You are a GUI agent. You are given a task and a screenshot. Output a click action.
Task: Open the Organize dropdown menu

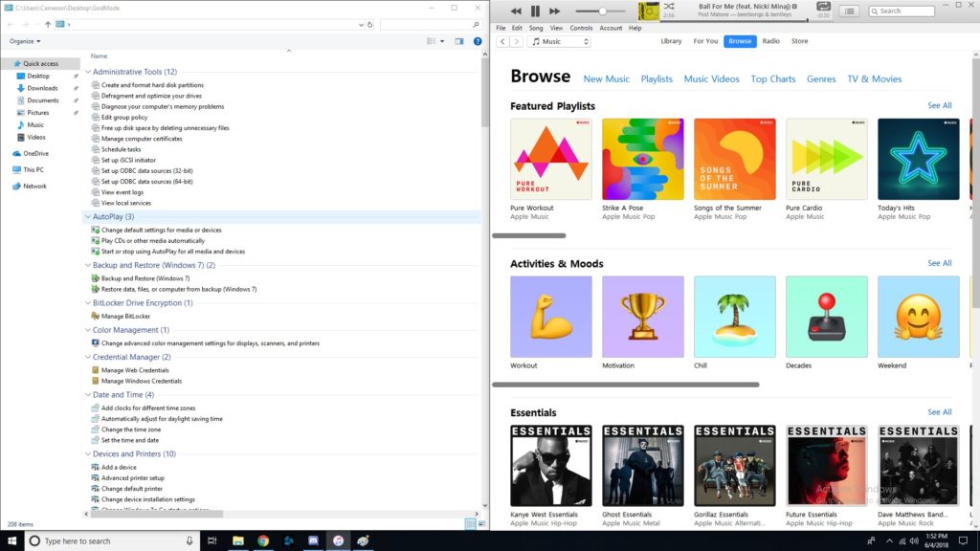(x=25, y=41)
